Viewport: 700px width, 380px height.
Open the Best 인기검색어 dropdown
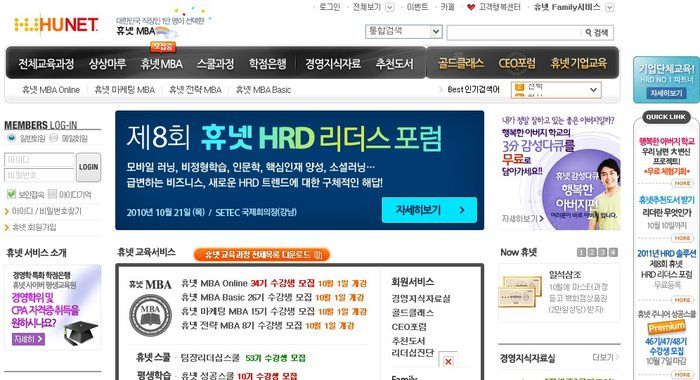[x=556, y=90]
